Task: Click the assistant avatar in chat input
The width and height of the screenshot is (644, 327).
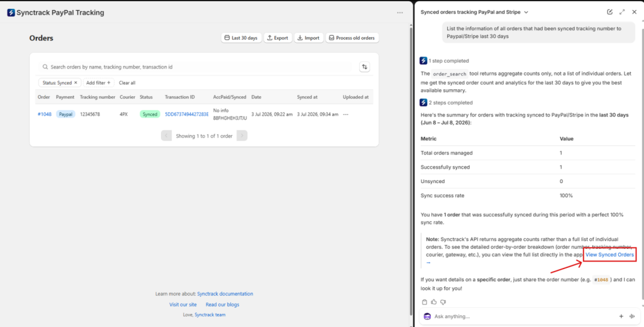Action: 427,316
